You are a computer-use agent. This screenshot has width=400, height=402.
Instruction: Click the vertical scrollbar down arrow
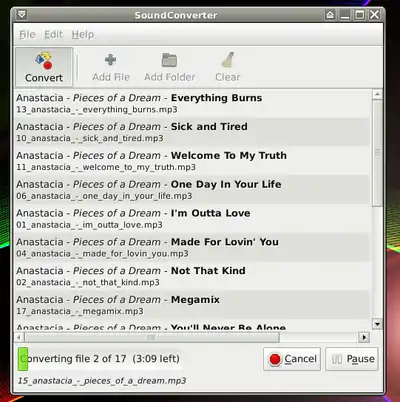[377, 324]
